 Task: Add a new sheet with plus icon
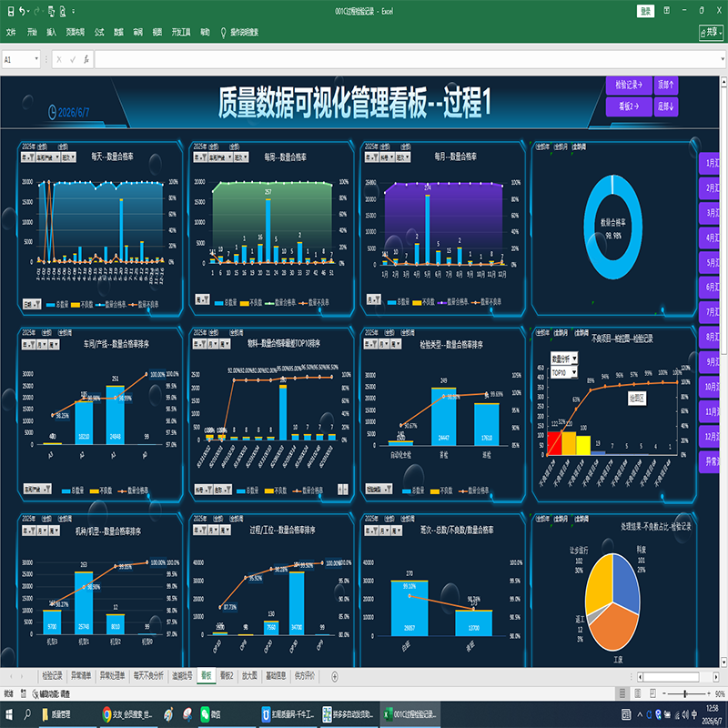tap(334, 676)
